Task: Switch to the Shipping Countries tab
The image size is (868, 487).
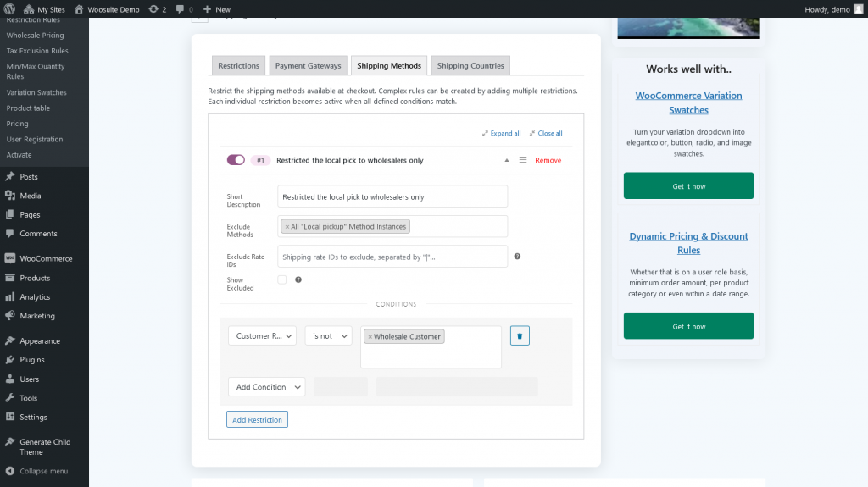Action: point(470,66)
